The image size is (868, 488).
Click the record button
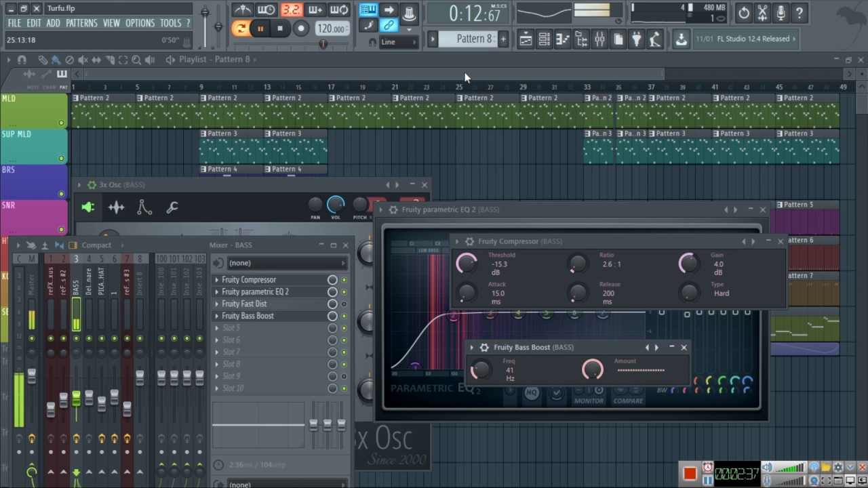pyautogui.click(x=301, y=28)
